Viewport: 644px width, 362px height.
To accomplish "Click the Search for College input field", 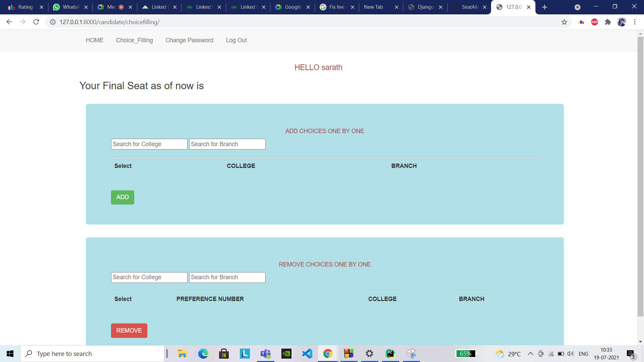I will pos(149,144).
